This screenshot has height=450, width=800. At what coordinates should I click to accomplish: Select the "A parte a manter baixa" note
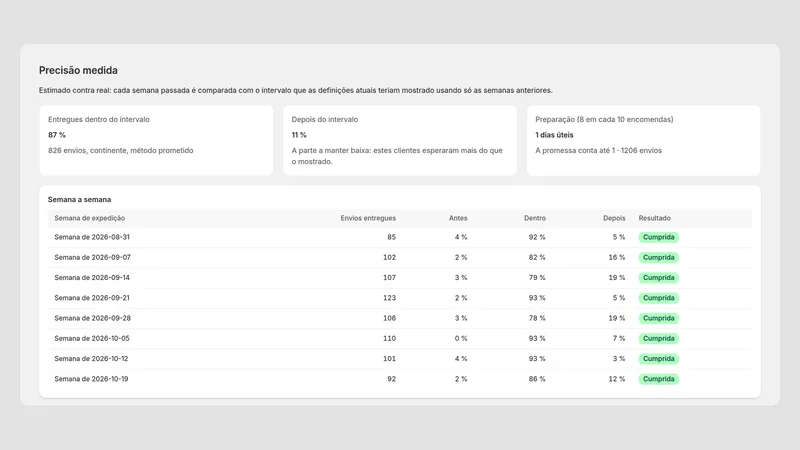point(397,156)
